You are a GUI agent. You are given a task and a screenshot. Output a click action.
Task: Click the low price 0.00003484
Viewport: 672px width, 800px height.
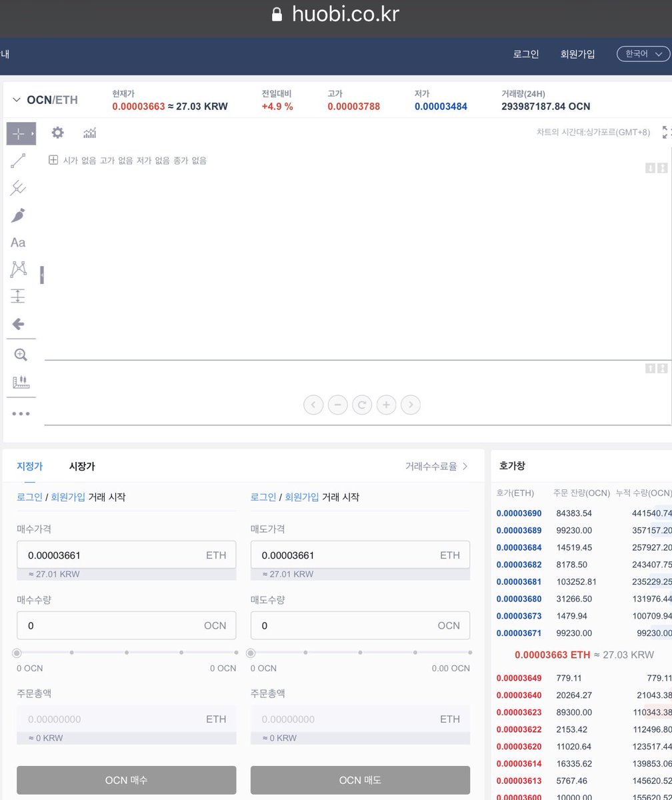[441, 106]
